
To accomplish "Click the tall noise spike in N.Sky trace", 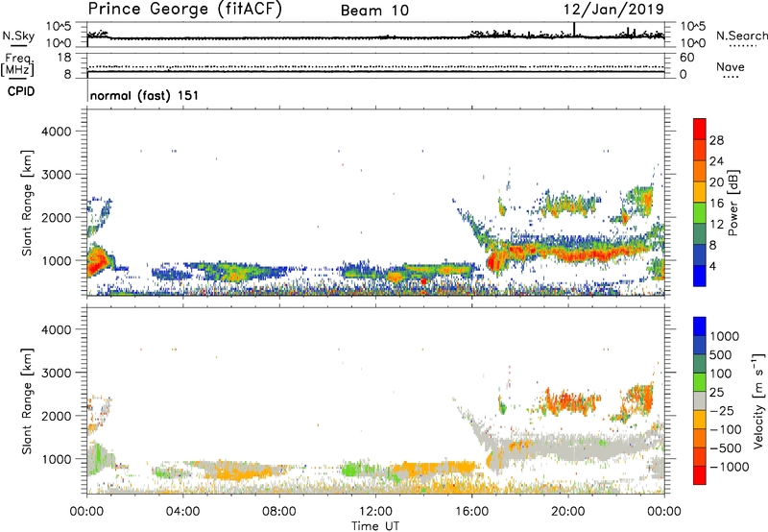I will pos(574,29).
